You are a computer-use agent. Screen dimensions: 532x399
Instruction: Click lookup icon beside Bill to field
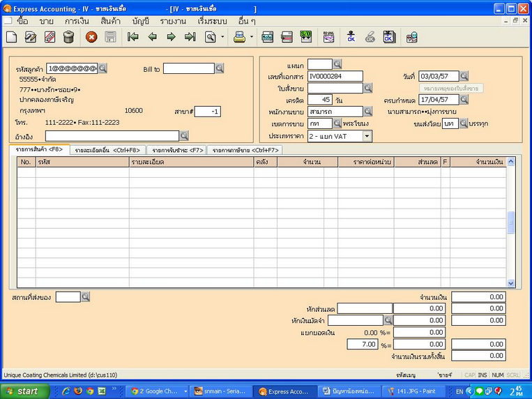pyautogui.click(x=220, y=68)
